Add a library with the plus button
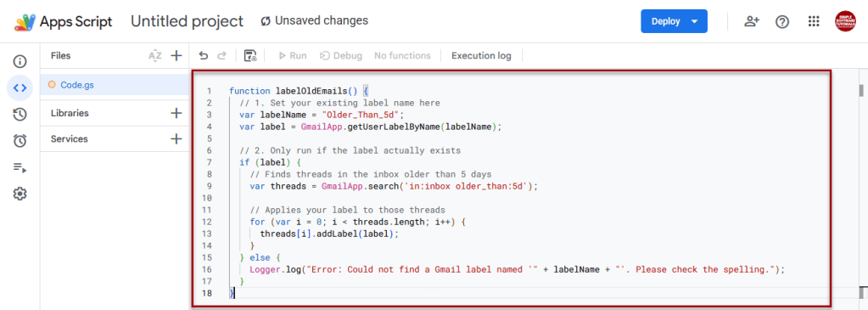Image resolution: width=868 pixels, height=310 pixels. pyautogui.click(x=176, y=113)
